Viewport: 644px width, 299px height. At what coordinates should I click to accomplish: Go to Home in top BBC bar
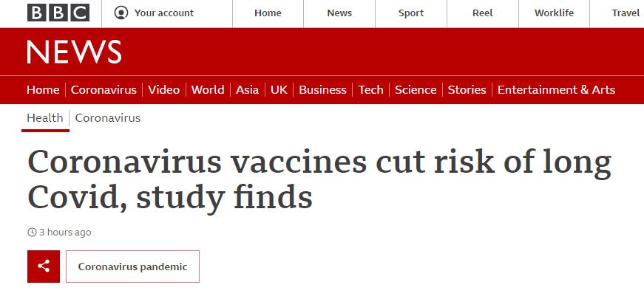click(x=268, y=13)
